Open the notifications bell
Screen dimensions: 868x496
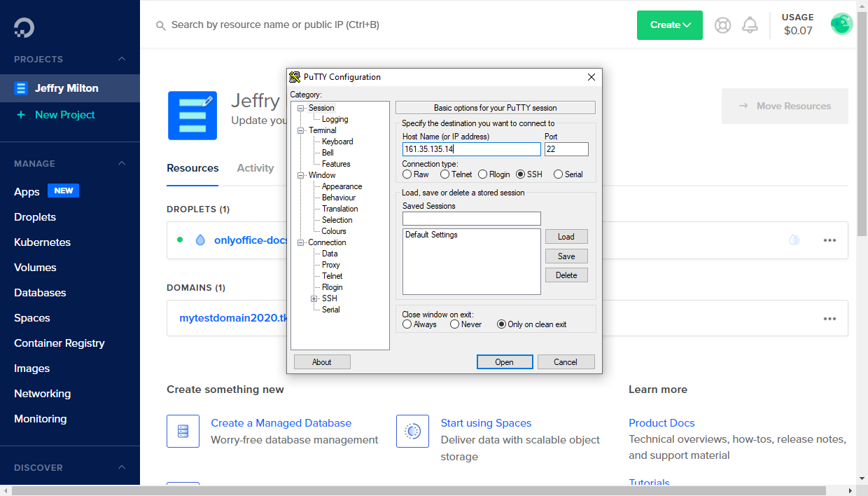[750, 24]
